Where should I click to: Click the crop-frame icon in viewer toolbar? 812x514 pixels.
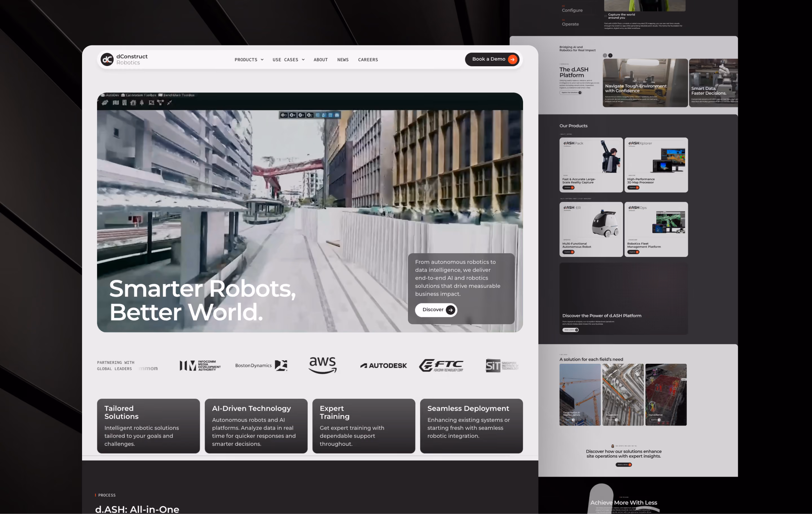tap(151, 103)
